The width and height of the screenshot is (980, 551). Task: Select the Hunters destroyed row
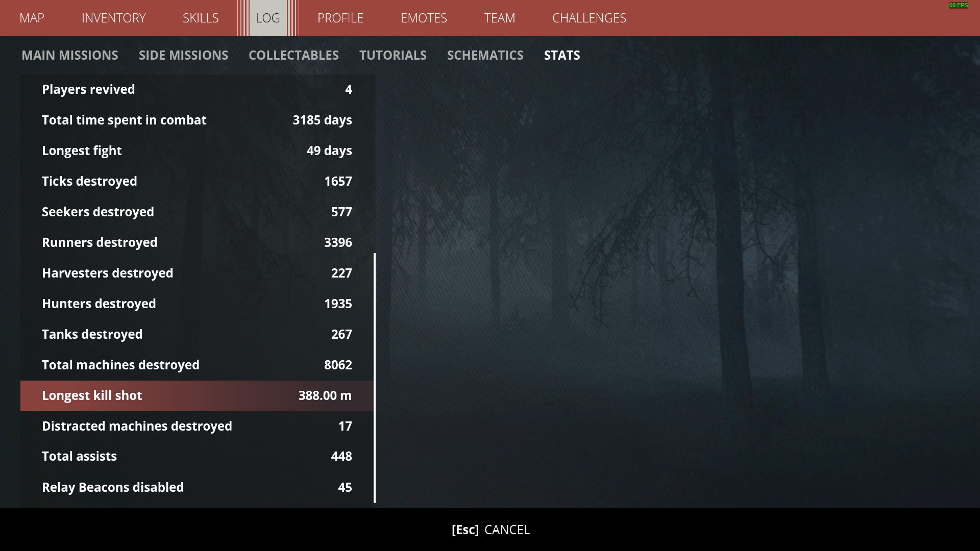(x=197, y=304)
